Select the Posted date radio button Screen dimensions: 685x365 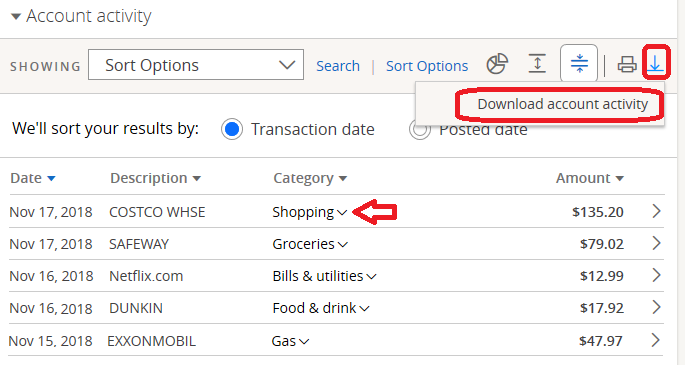click(419, 130)
